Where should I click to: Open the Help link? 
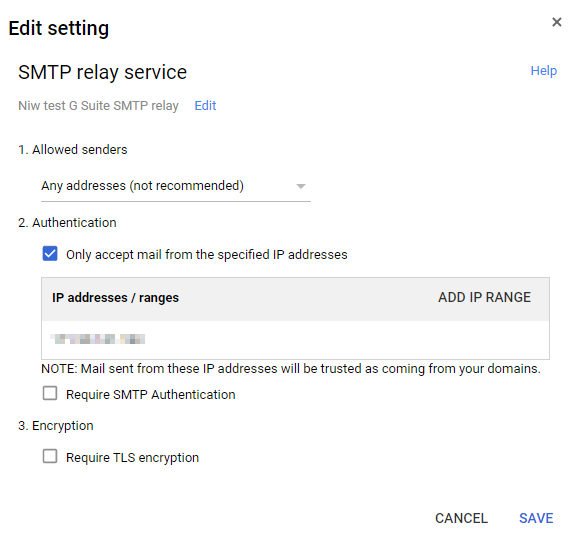point(543,71)
